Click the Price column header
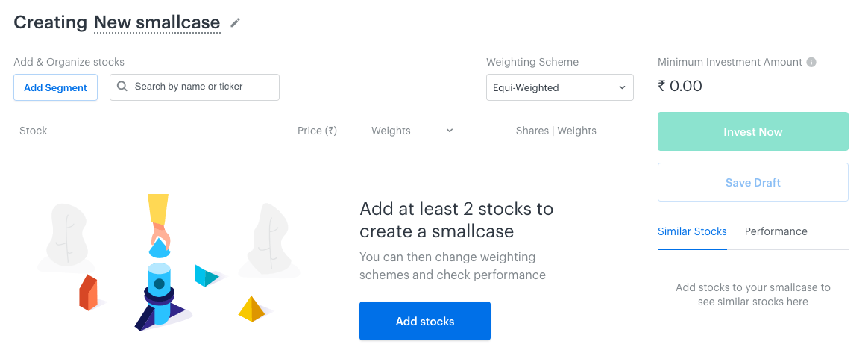 [317, 131]
